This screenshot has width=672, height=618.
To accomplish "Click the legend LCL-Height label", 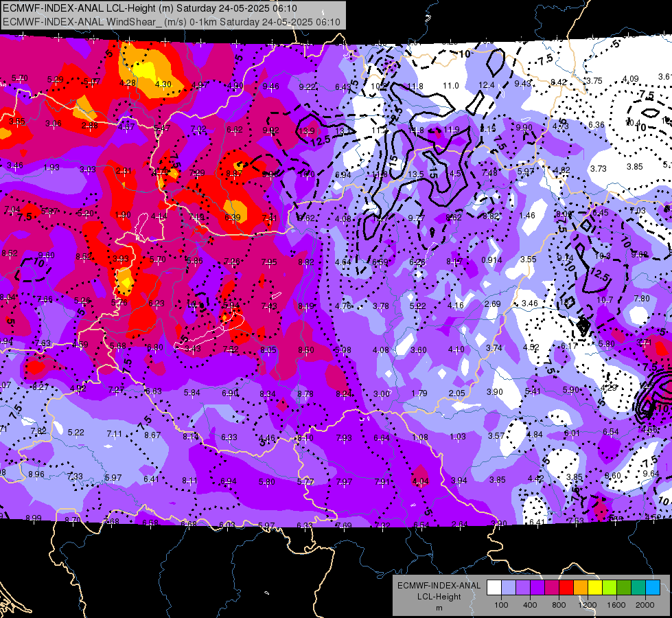I will [439, 597].
